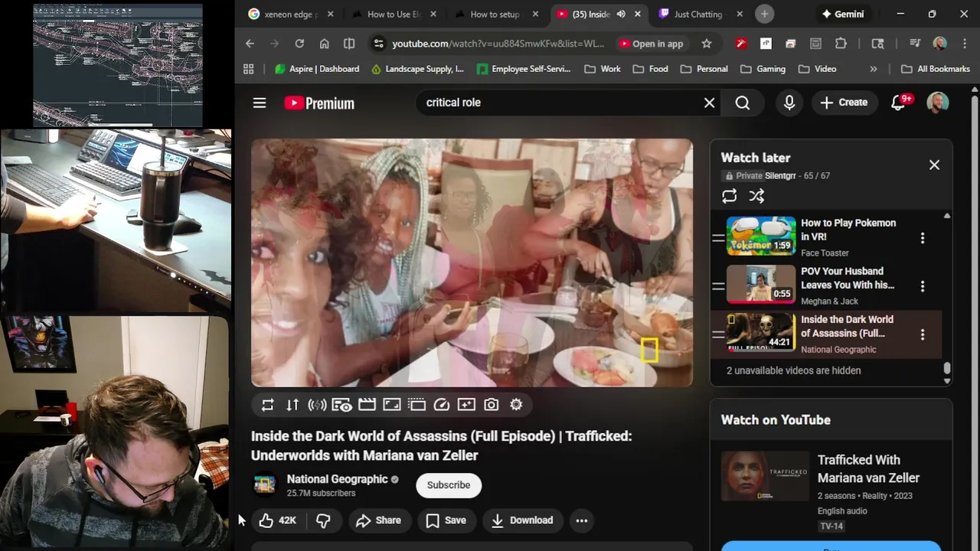This screenshot has height=551, width=980.
Task: Dislike the video
Action: (x=324, y=520)
